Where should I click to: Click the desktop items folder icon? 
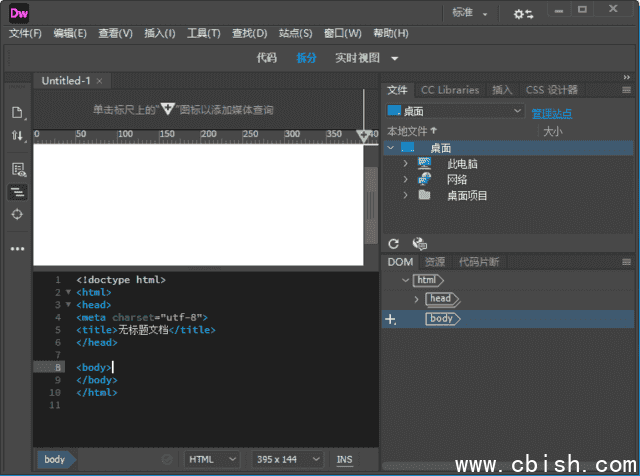click(424, 195)
